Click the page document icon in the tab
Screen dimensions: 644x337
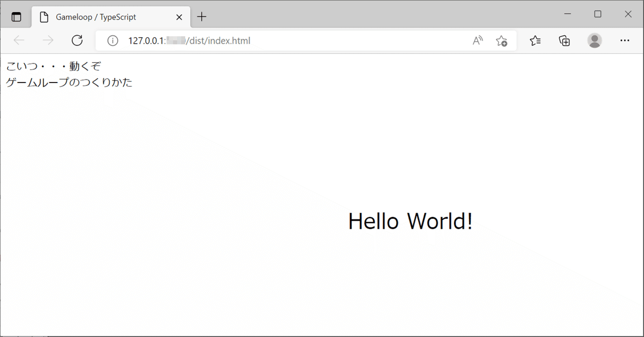coord(44,17)
